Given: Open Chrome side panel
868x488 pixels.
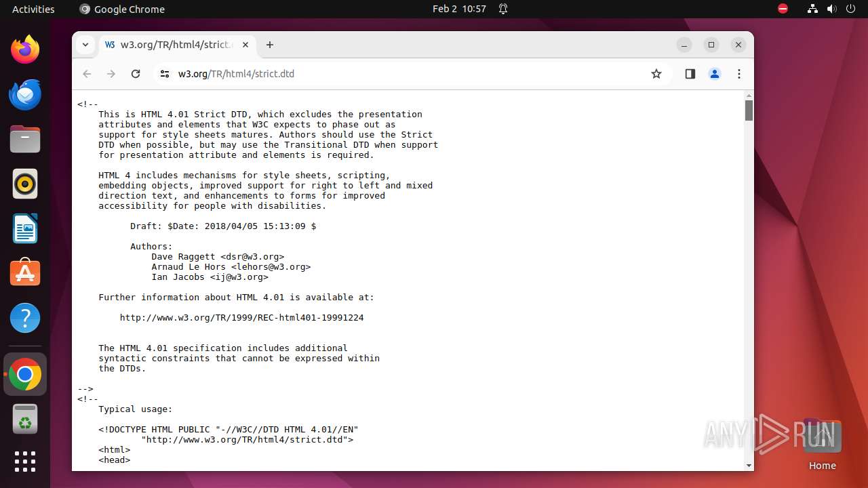Looking at the screenshot, I should 690,74.
